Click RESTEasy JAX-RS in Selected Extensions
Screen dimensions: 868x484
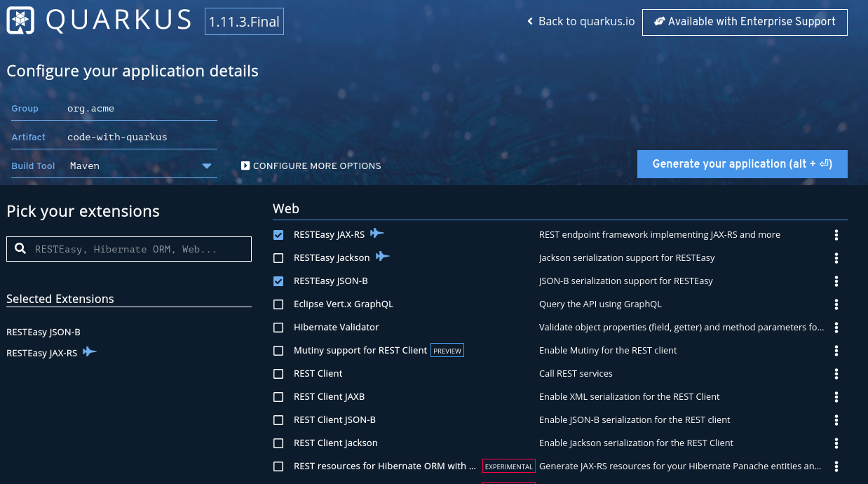42,353
